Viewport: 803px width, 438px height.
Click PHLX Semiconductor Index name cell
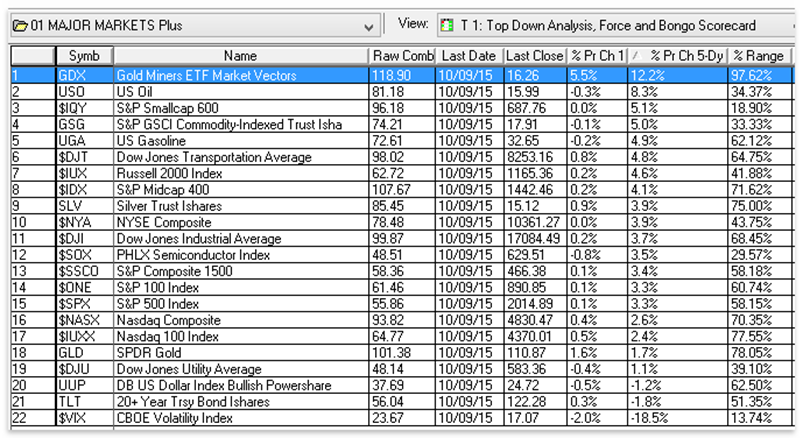tap(241, 255)
